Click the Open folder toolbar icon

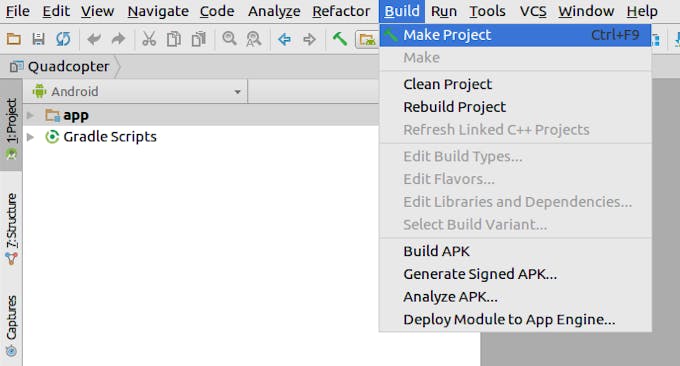pyautogui.click(x=14, y=39)
